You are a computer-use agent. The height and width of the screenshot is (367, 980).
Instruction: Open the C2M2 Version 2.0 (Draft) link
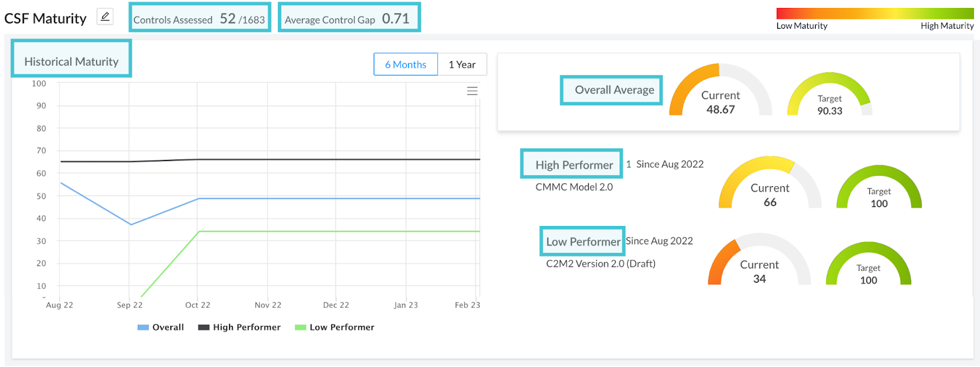point(601,263)
